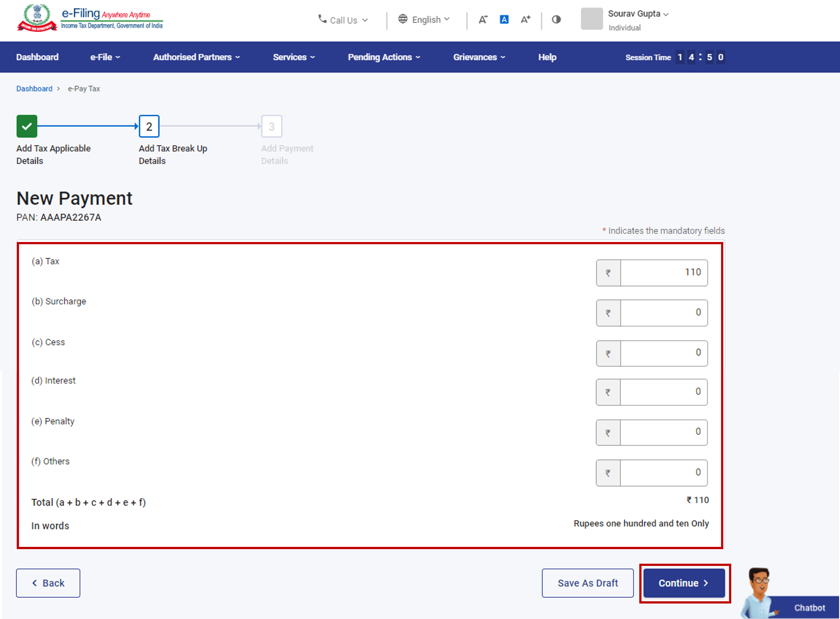This screenshot has height=619, width=840.
Task: Click the e-Filing Income Tax Department logo
Action: tap(91, 19)
